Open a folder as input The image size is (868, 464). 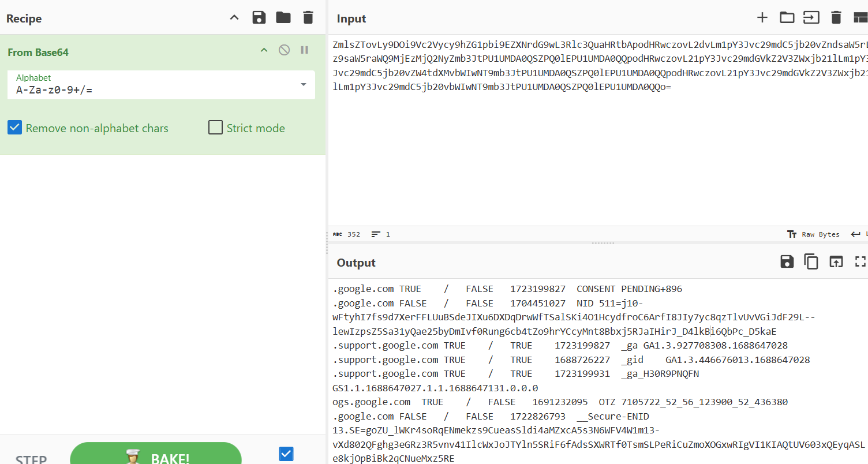click(787, 18)
